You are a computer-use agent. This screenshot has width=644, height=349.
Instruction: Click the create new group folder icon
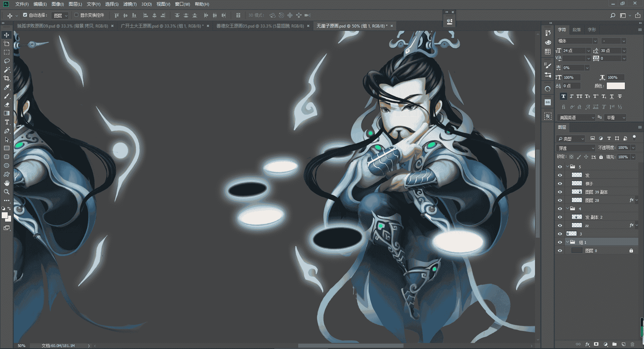coord(614,344)
